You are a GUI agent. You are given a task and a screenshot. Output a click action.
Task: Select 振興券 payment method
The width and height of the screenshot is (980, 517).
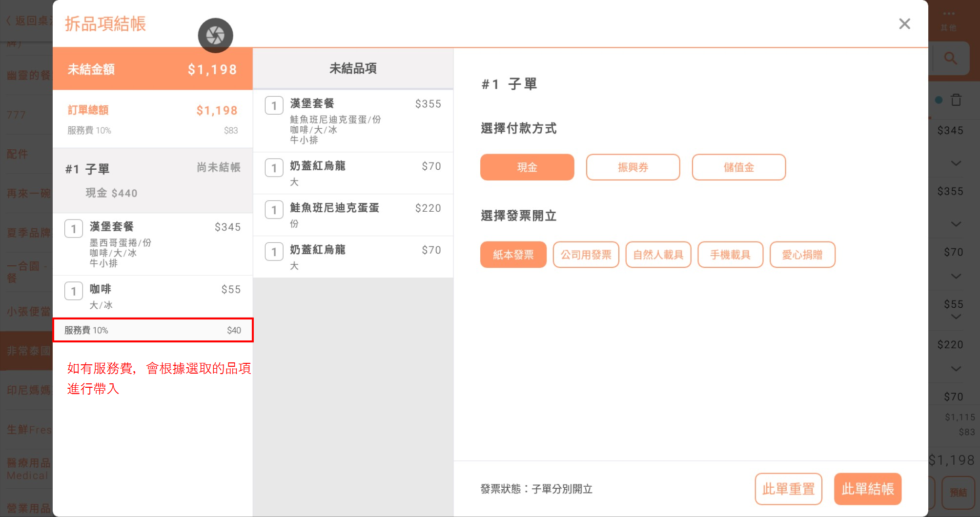click(x=633, y=167)
